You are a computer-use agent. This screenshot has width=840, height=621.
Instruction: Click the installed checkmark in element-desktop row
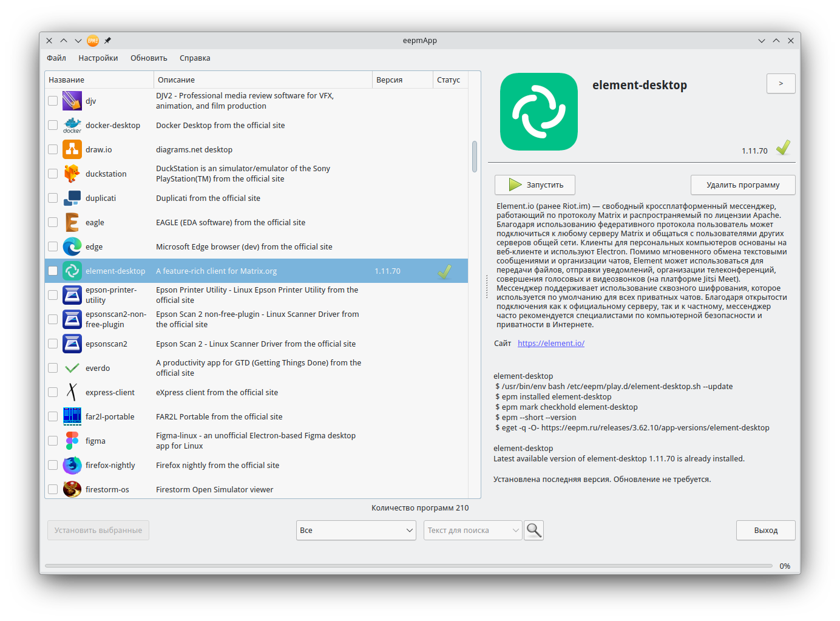(x=444, y=271)
